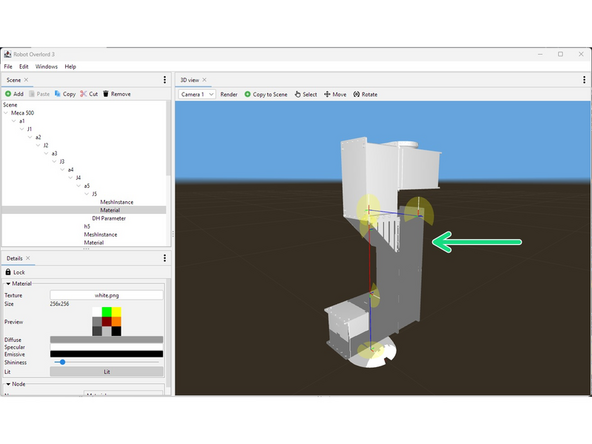This screenshot has width=592, height=444.
Task: Activate the Rotate tool
Action: click(x=365, y=94)
